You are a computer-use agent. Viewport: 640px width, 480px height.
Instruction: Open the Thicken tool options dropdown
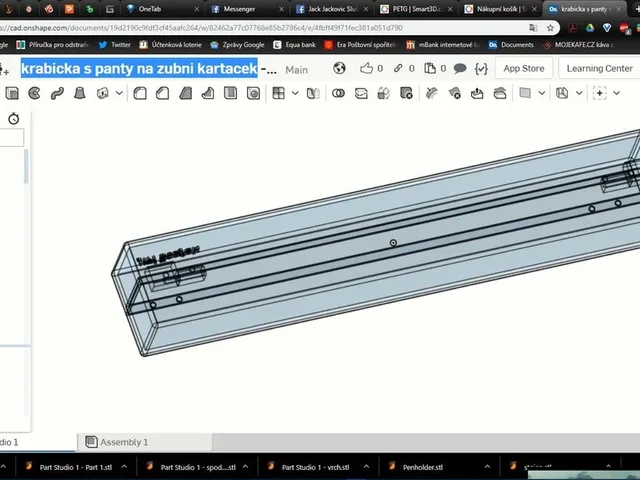point(119,93)
